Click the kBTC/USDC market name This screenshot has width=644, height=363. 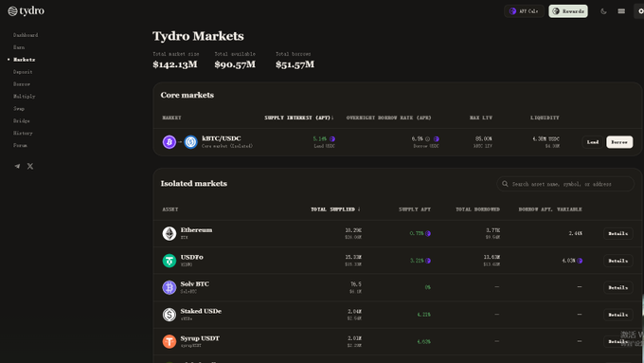pos(222,138)
